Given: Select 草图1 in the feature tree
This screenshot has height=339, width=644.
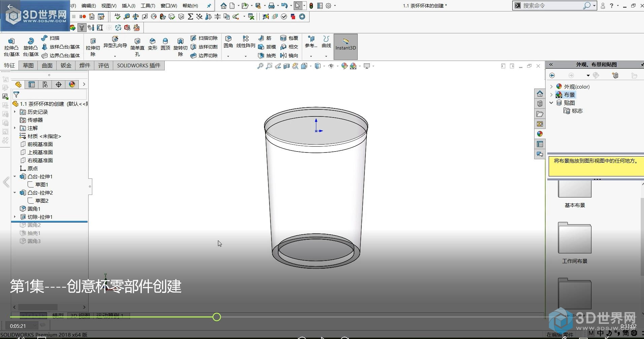Looking at the screenshot, I should coord(38,184).
